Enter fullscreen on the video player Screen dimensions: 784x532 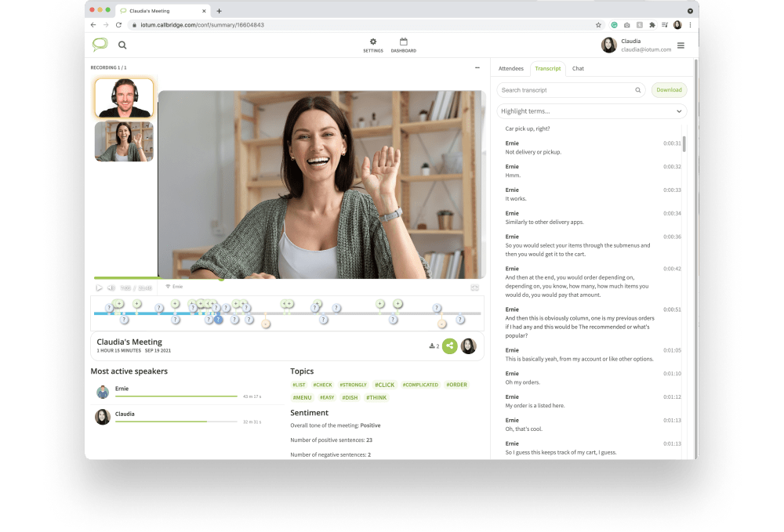[474, 288]
